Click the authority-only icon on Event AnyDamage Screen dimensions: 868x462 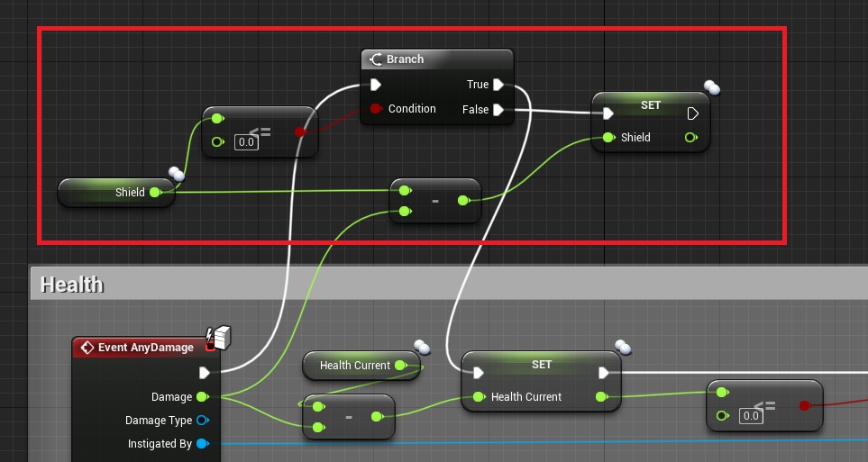point(218,337)
